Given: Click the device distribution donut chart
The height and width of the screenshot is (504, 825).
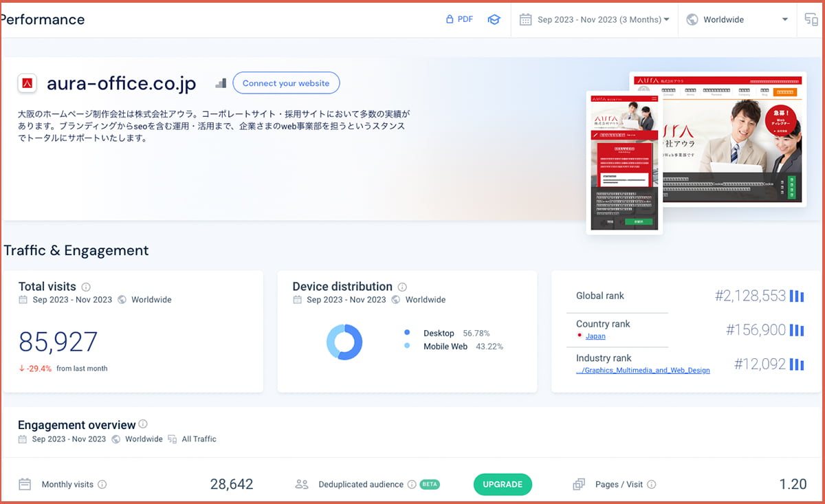Looking at the screenshot, I should tap(344, 342).
